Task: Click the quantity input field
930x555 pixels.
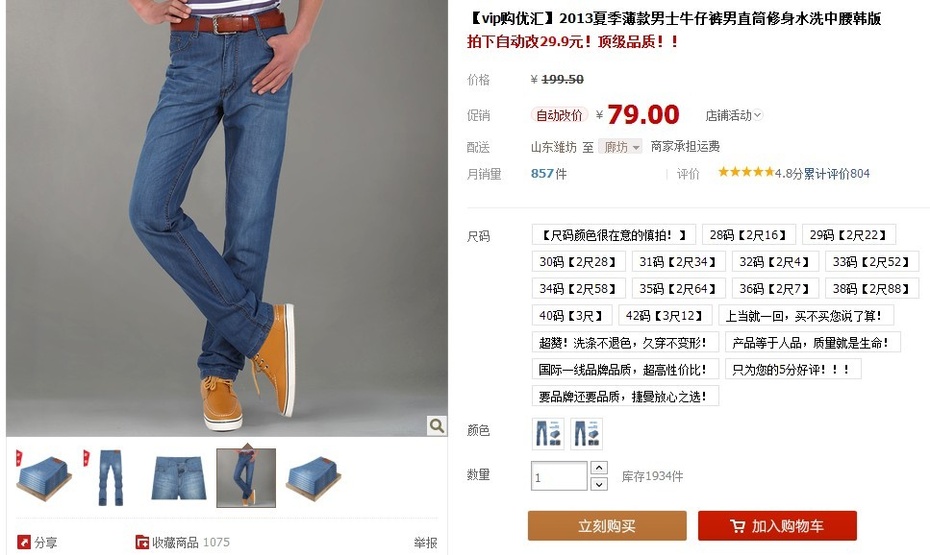Action: coord(559,476)
